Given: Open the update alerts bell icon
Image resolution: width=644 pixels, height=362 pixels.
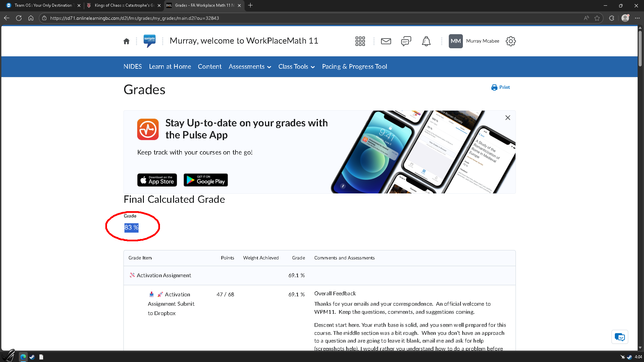Looking at the screenshot, I should [x=426, y=41].
